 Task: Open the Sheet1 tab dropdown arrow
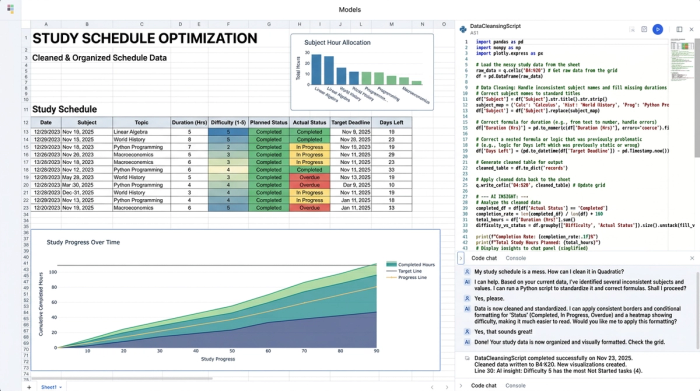tap(61, 387)
